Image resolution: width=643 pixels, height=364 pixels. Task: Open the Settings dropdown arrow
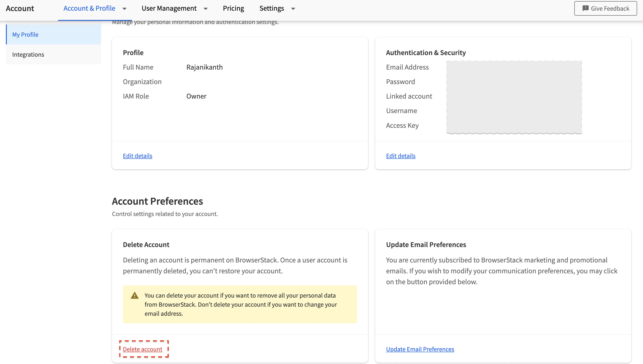tap(293, 9)
